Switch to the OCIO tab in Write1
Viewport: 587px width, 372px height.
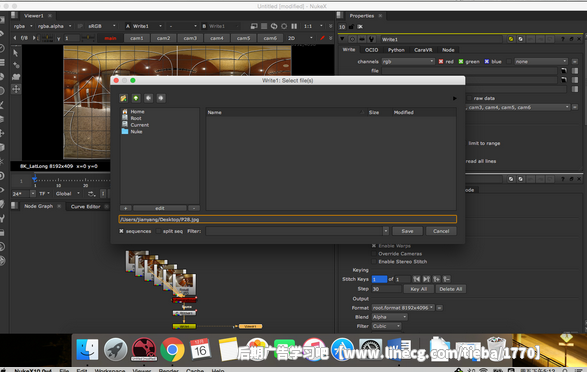371,50
